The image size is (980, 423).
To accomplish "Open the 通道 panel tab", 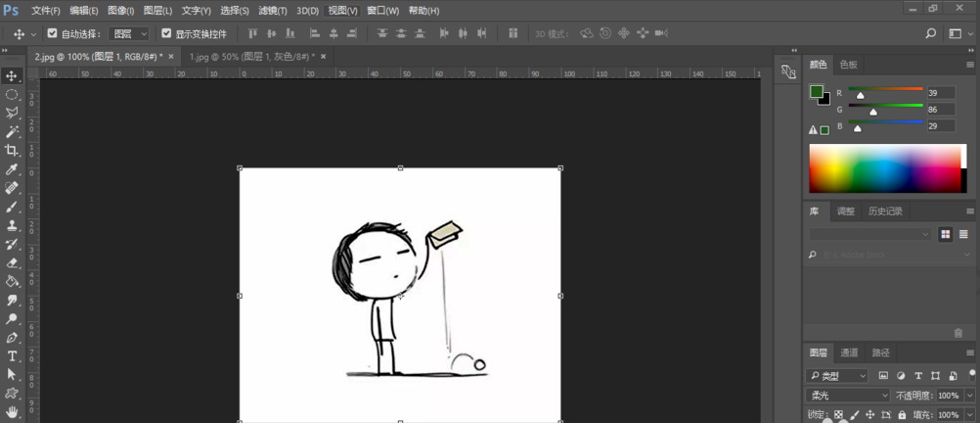I will tap(849, 352).
